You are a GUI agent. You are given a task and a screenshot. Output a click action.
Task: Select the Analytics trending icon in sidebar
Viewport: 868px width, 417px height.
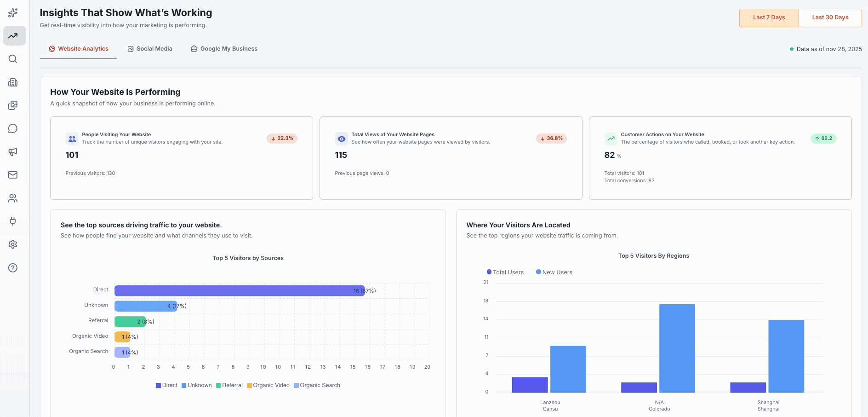coord(14,35)
